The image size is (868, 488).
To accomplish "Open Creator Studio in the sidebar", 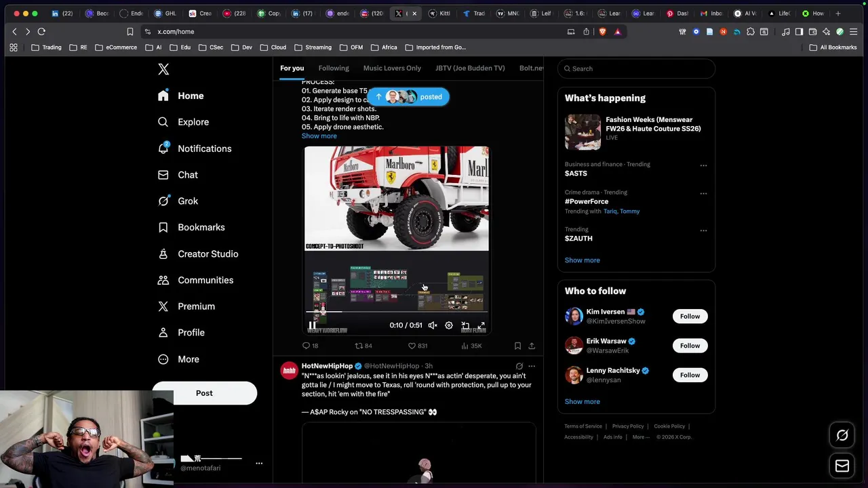I will coord(198,254).
